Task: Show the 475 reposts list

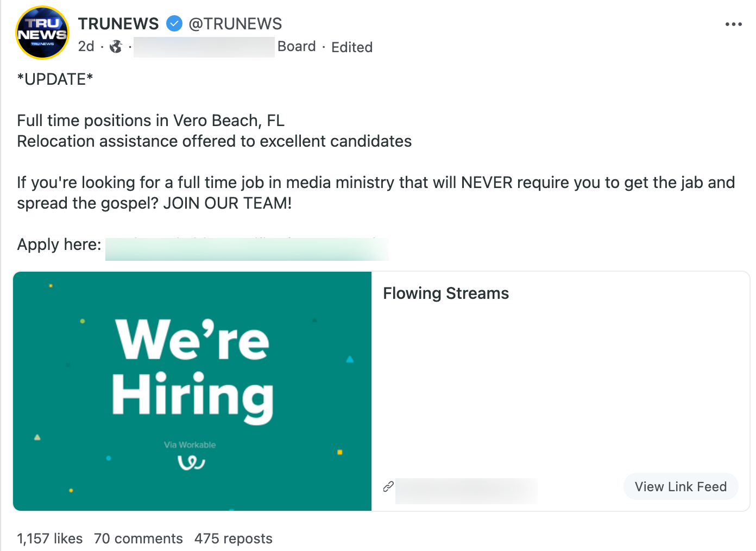Action: coord(234,539)
